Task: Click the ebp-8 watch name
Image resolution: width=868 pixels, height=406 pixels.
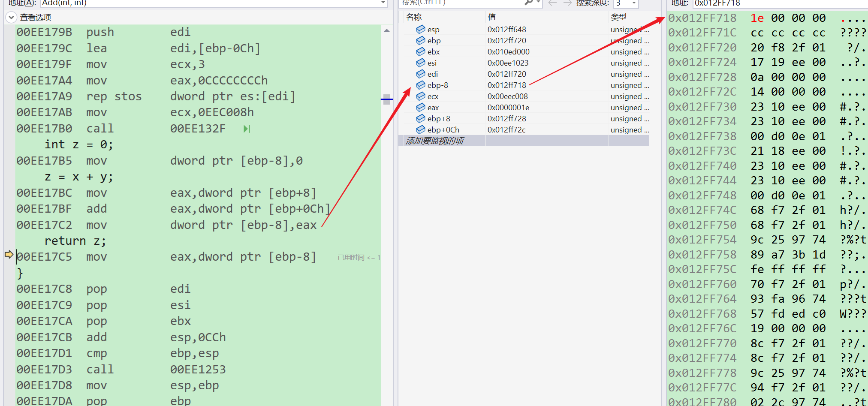Action: [438, 85]
